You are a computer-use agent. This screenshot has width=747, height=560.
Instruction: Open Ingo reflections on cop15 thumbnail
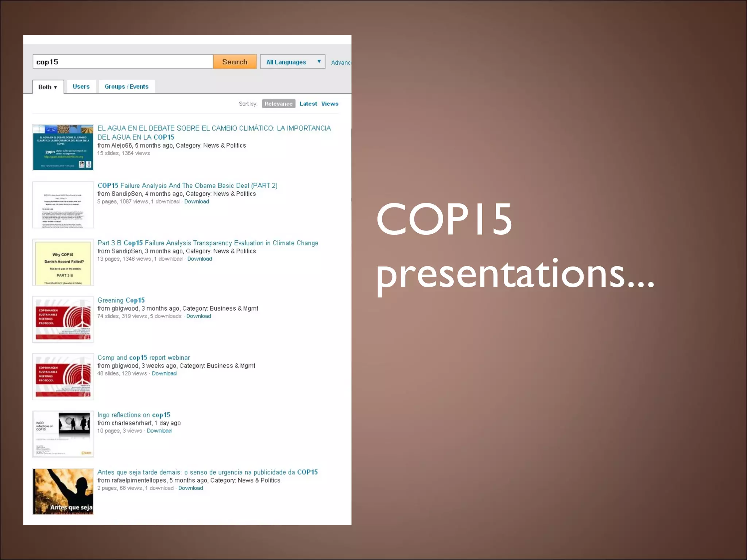(63, 434)
